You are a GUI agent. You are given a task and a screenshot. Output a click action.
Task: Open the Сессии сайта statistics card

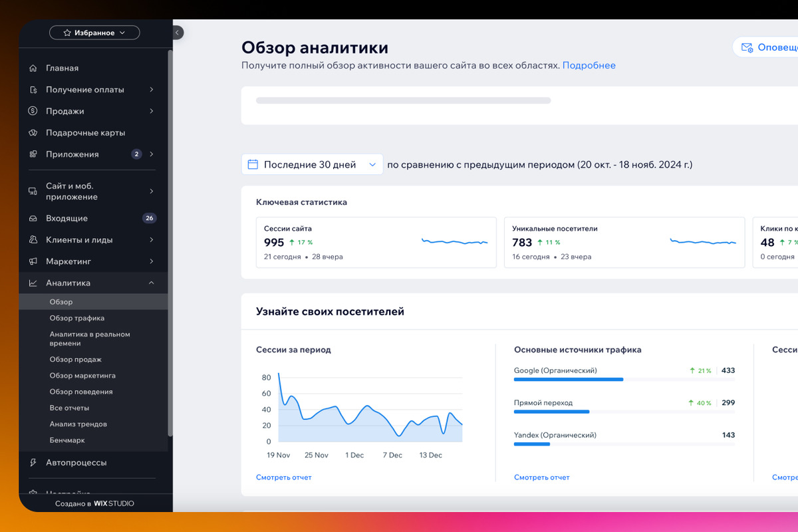point(376,242)
